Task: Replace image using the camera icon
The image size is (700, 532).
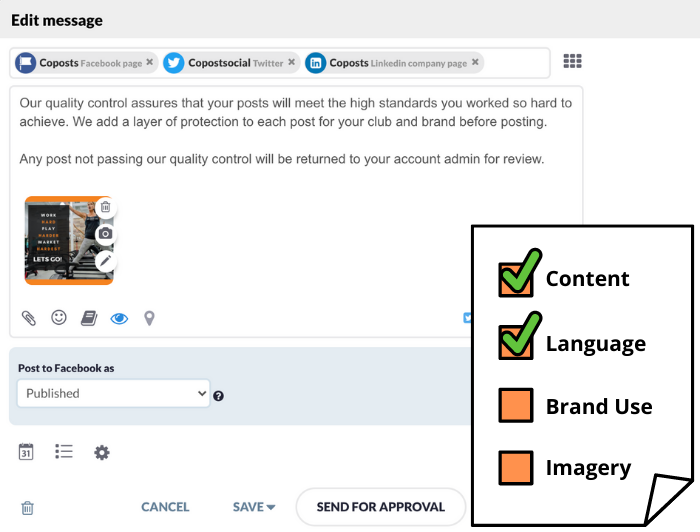Action: pos(105,234)
